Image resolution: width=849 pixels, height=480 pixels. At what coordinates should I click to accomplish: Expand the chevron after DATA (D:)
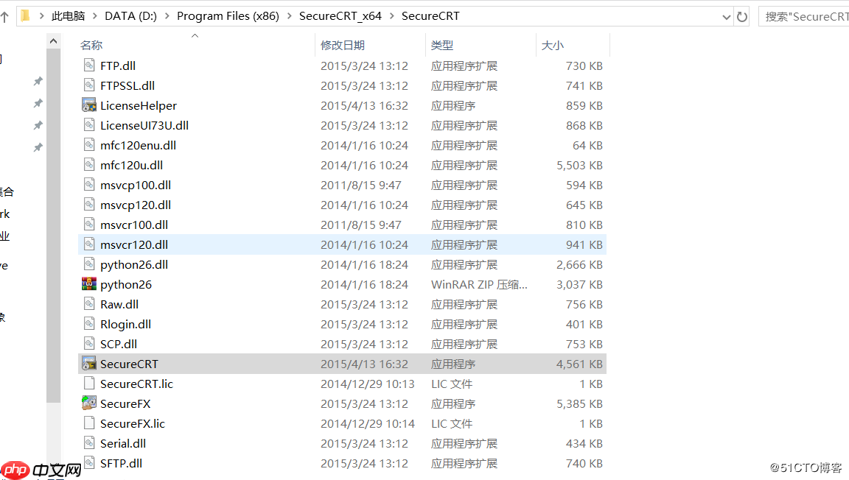coord(167,16)
